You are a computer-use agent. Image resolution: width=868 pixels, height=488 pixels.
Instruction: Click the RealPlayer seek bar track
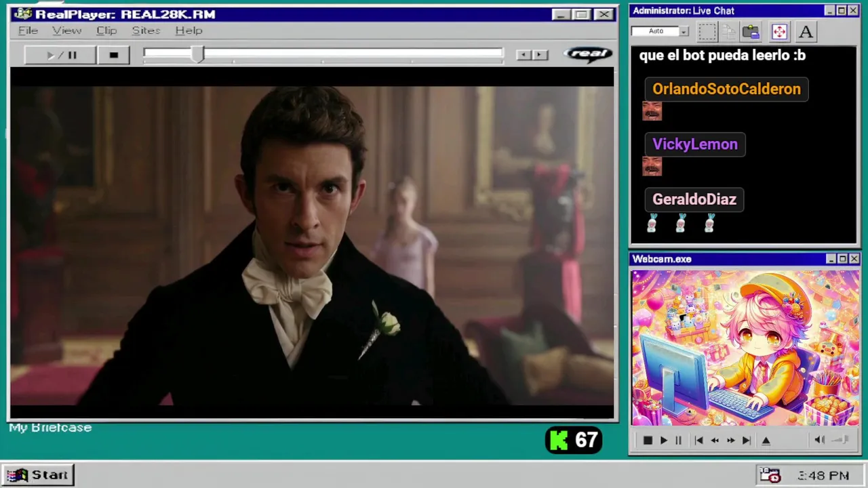click(x=323, y=54)
